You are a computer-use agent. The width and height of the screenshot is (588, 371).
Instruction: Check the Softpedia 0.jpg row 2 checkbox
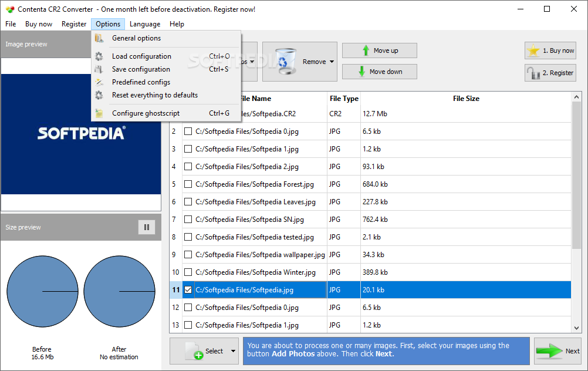click(x=188, y=131)
